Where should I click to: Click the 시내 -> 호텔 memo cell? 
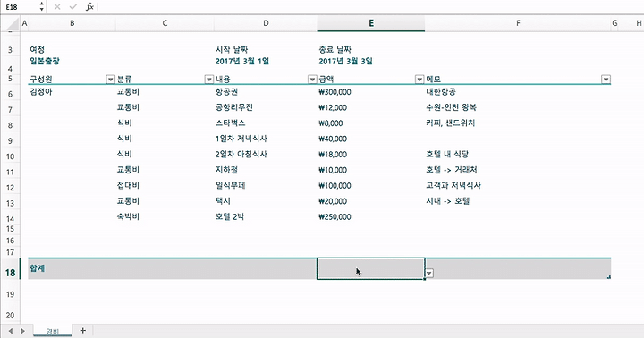point(448,201)
